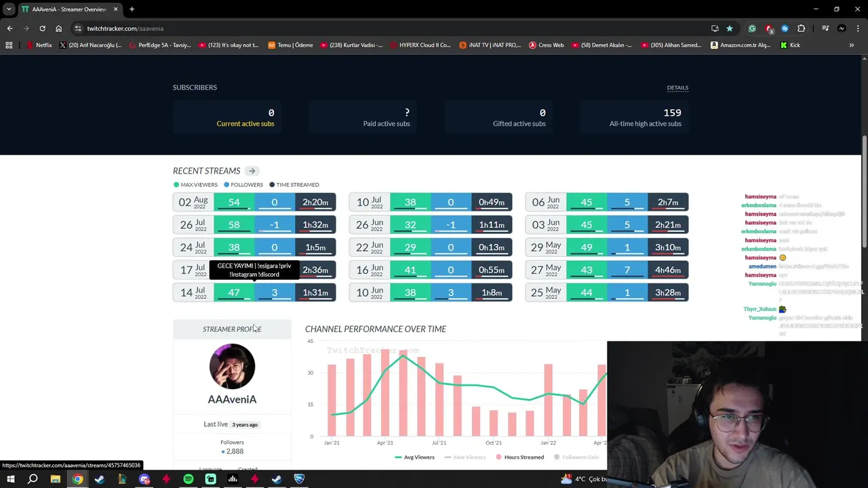868x488 pixels.
Task: Open the Apps grid in bookmarks bar
Action: 9,45
